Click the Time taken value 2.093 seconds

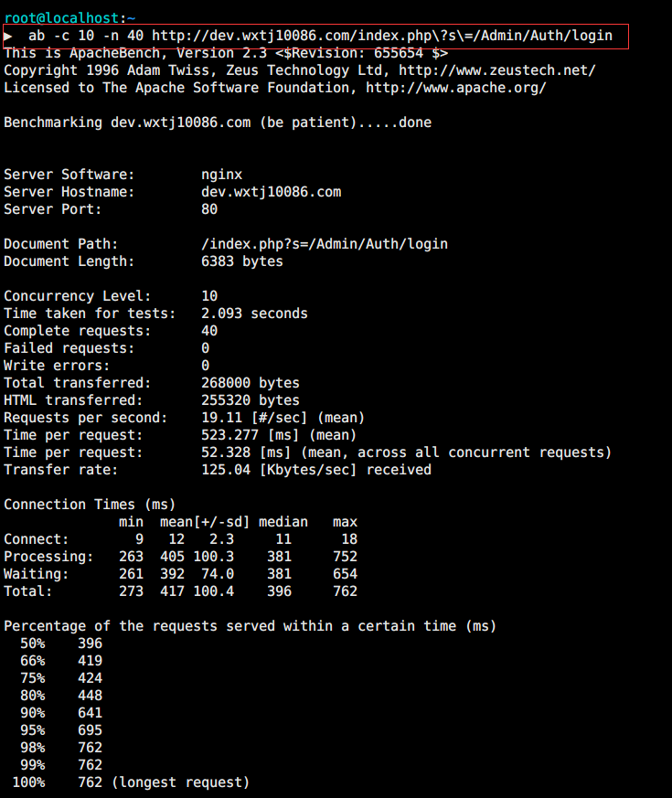254,313
